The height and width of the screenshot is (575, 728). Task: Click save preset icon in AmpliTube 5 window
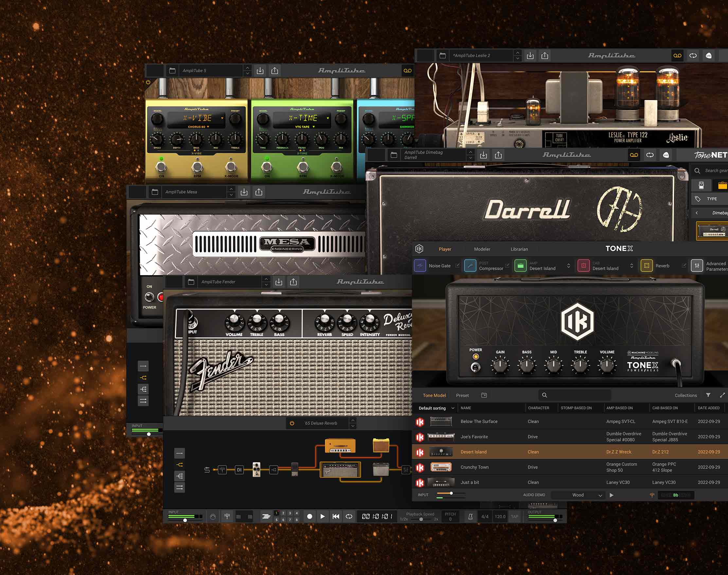[x=260, y=71]
